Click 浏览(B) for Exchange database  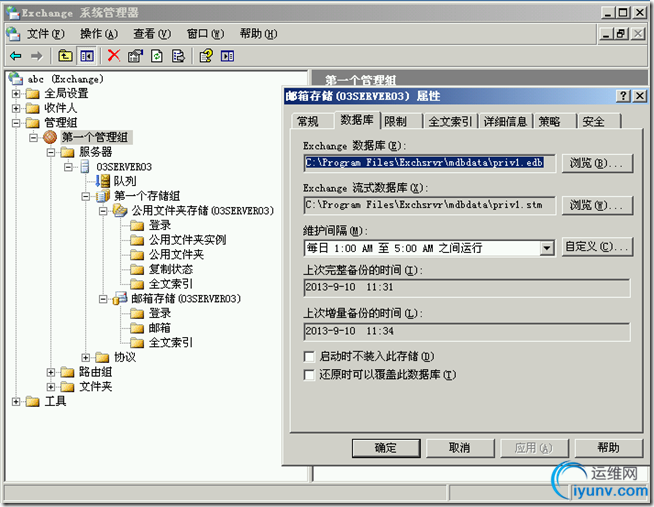597,163
